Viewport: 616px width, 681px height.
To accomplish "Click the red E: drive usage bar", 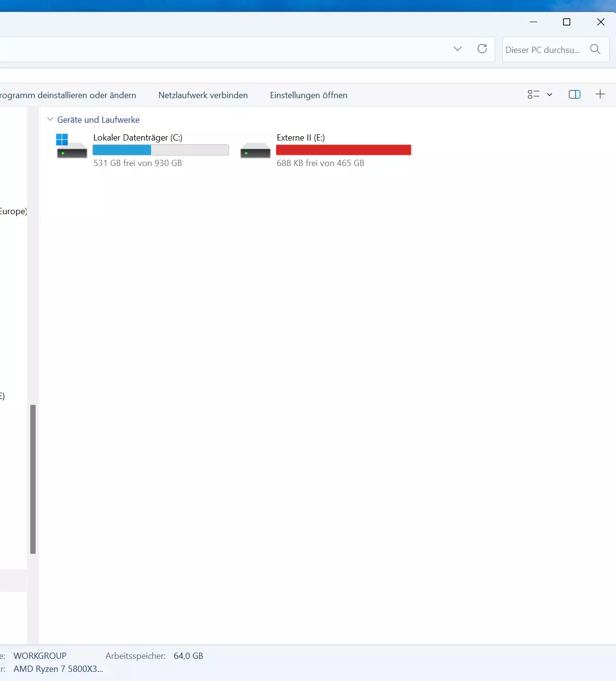I will [344, 150].
